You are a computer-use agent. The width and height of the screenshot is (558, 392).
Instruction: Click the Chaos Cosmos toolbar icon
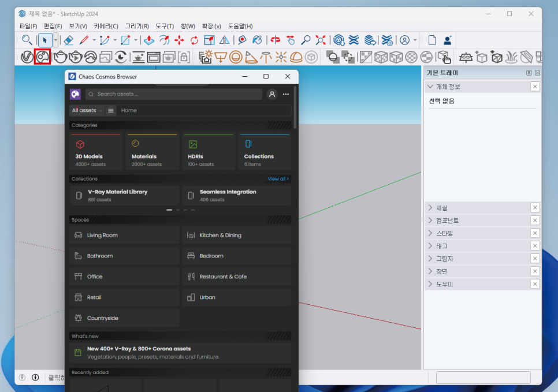[x=42, y=57]
